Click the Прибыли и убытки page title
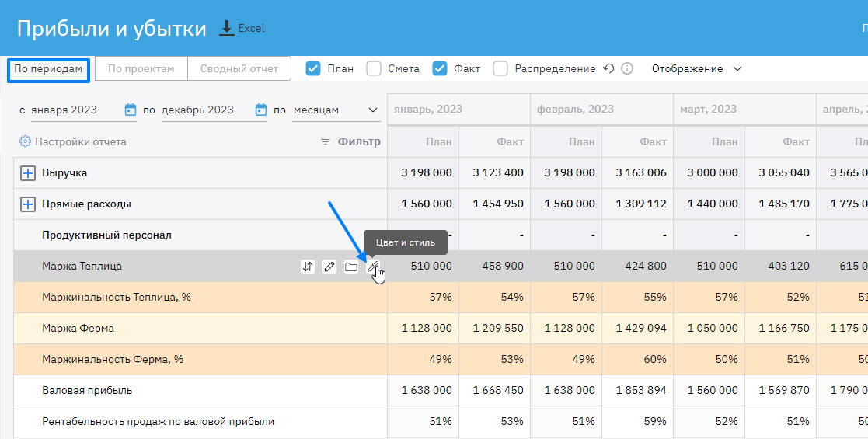 [112, 28]
